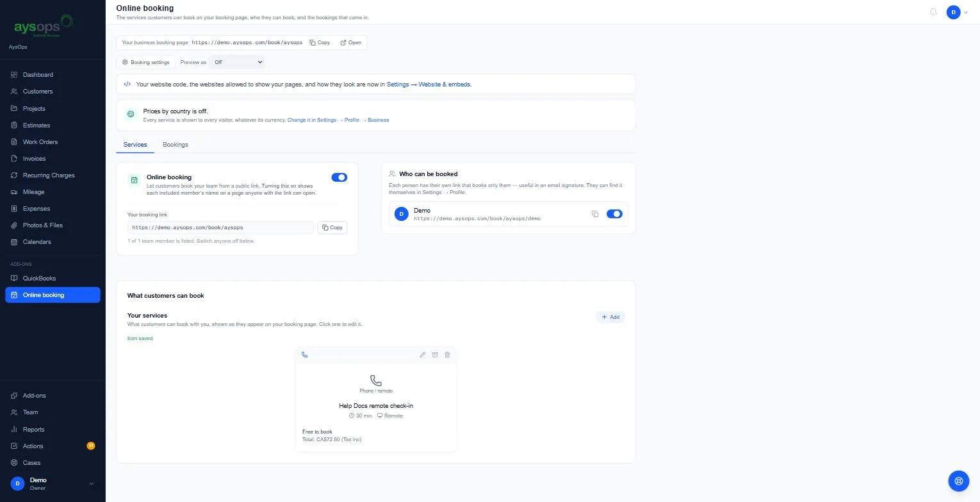Viewport: 980px width, 502px height.
Task: Archive the Help Docs remote check-in service
Action: coord(435,355)
